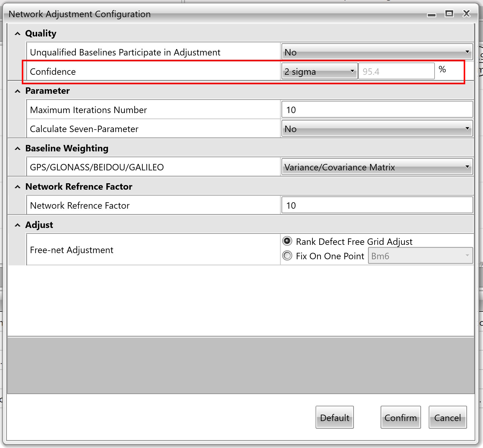Open GPS/GLONASS/BEIDOU/GALILEO weighting dropdown
This screenshot has width=483, height=448.
(x=377, y=167)
